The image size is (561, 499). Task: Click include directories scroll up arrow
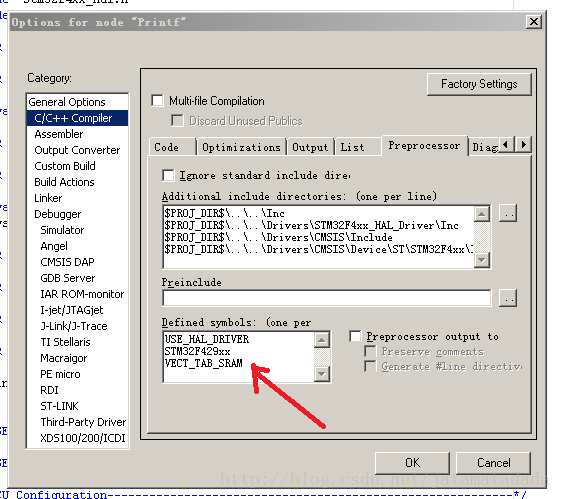point(482,214)
